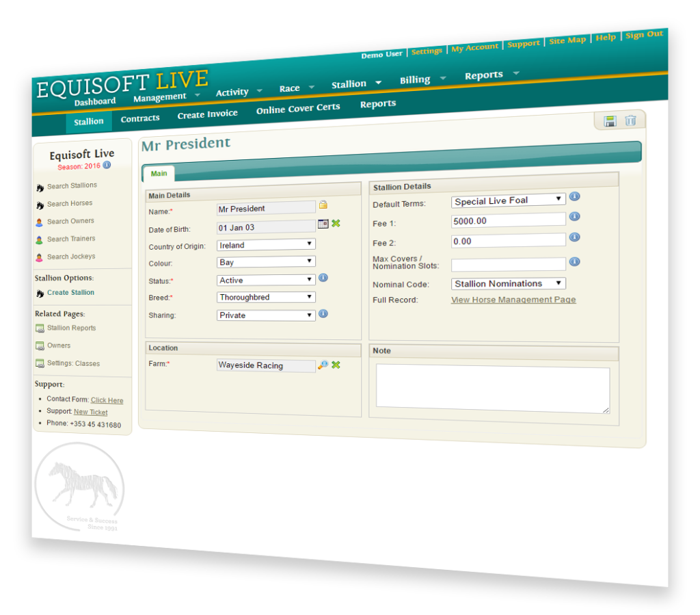The width and height of the screenshot is (700, 615).
Task: Follow the View Horse Management Page link
Action: point(513,300)
